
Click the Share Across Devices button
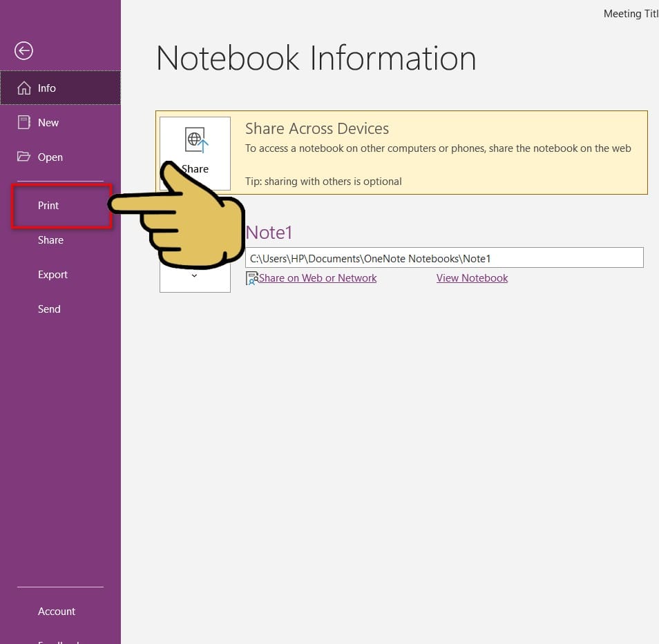click(x=195, y=153)
